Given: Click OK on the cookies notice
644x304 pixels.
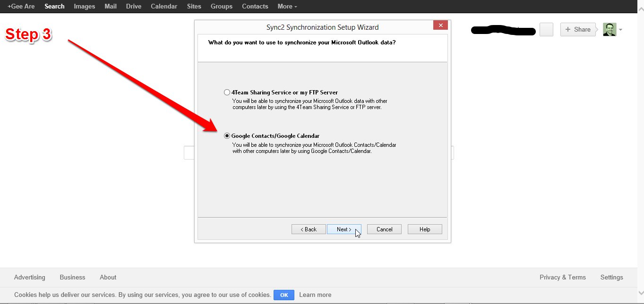Looking at the screenshot, I should (283, 295).
